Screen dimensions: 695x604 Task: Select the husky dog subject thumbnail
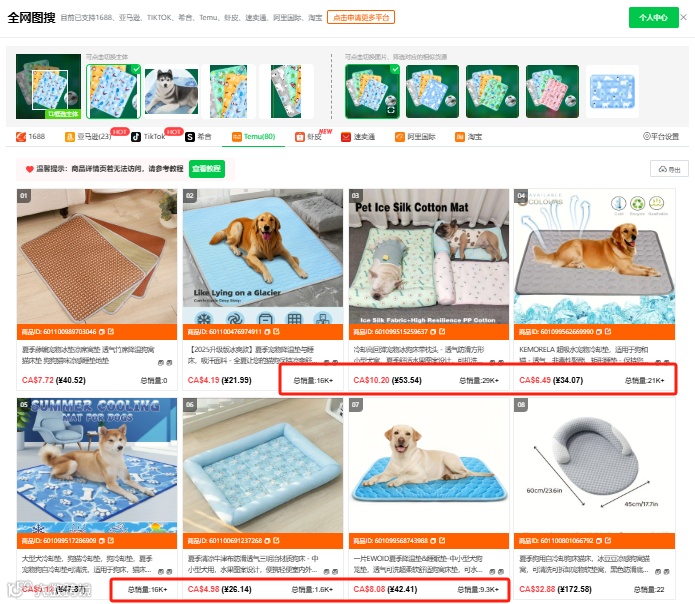(171, 92)
